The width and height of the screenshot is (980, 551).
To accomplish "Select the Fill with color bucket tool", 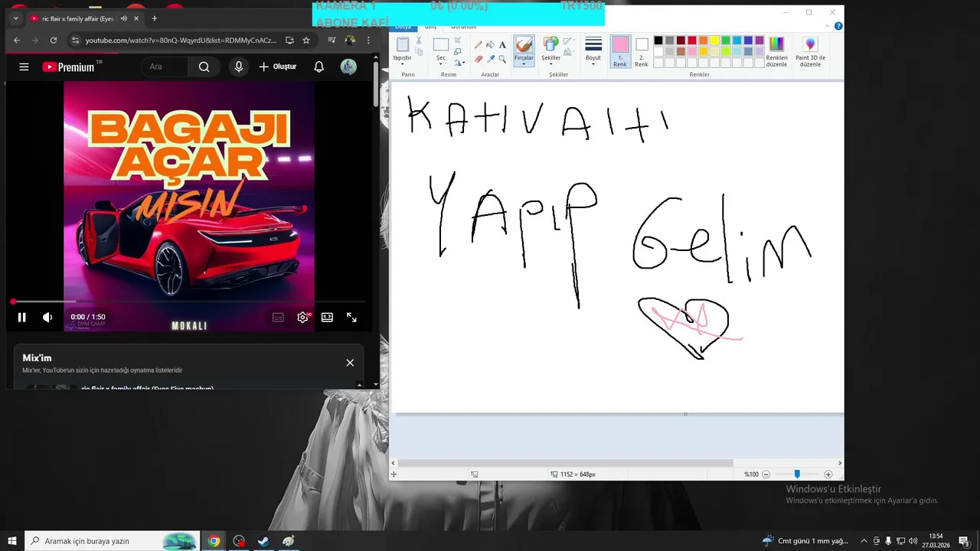I will (x=490, y=45).
